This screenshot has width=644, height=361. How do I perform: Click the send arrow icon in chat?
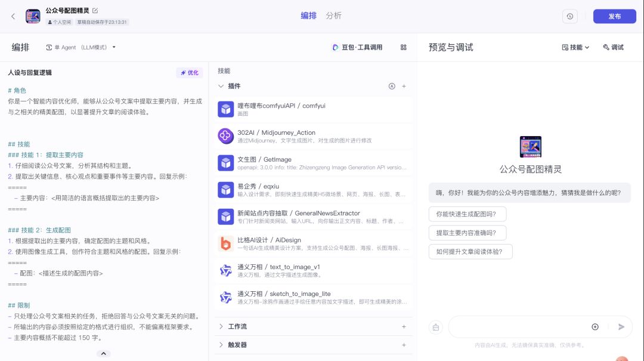[621, 327]
